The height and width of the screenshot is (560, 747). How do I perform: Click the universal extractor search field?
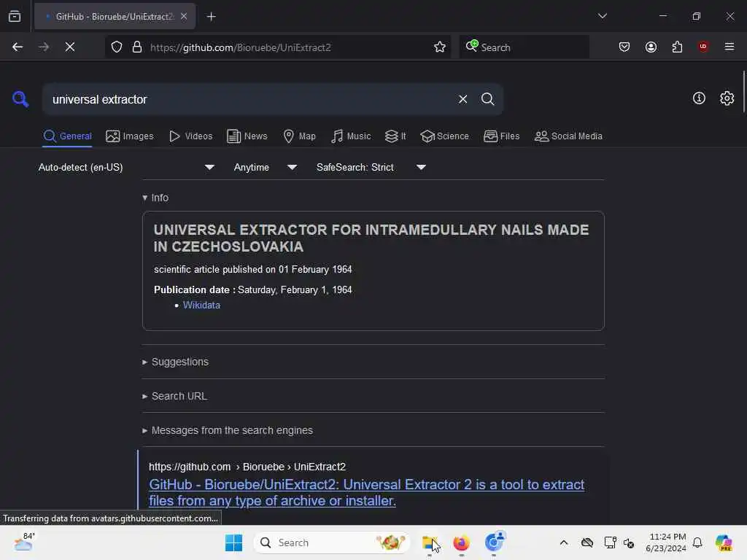tap(248, 99)
